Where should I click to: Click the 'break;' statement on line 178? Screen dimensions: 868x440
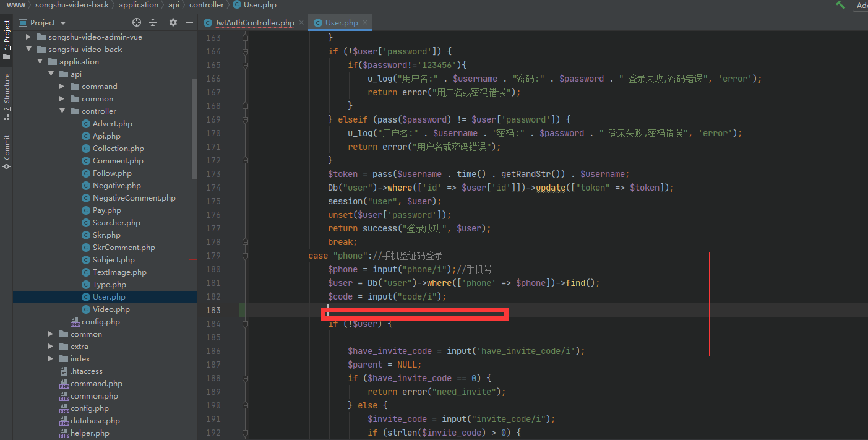tap(343, 242)
